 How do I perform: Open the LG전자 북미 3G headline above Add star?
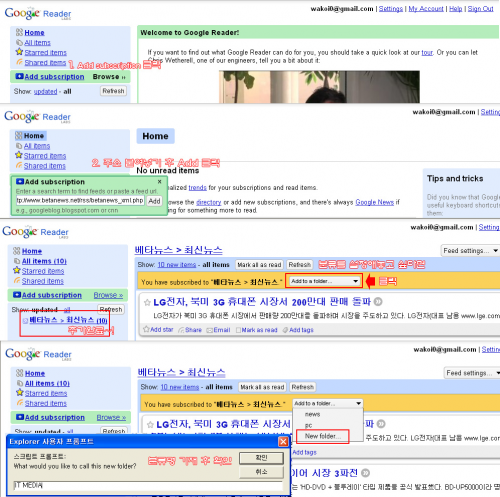pos(262,302)
